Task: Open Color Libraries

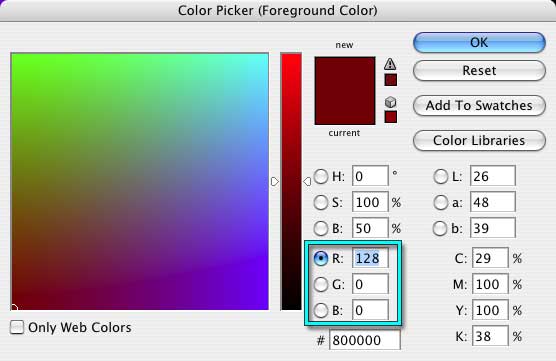Action: tap(479, 140)
